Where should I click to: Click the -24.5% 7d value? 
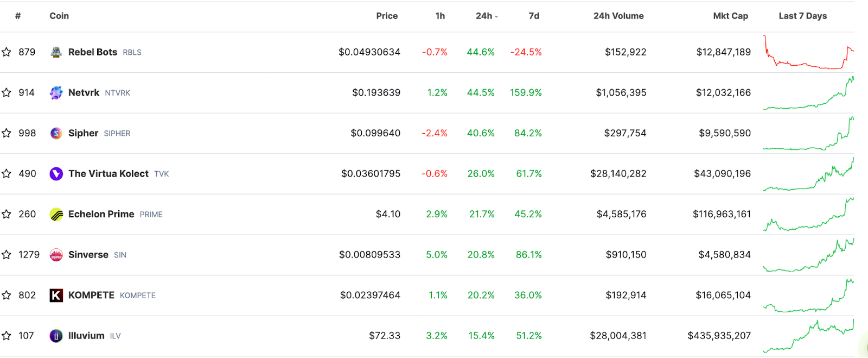click(x=526, y=52)
